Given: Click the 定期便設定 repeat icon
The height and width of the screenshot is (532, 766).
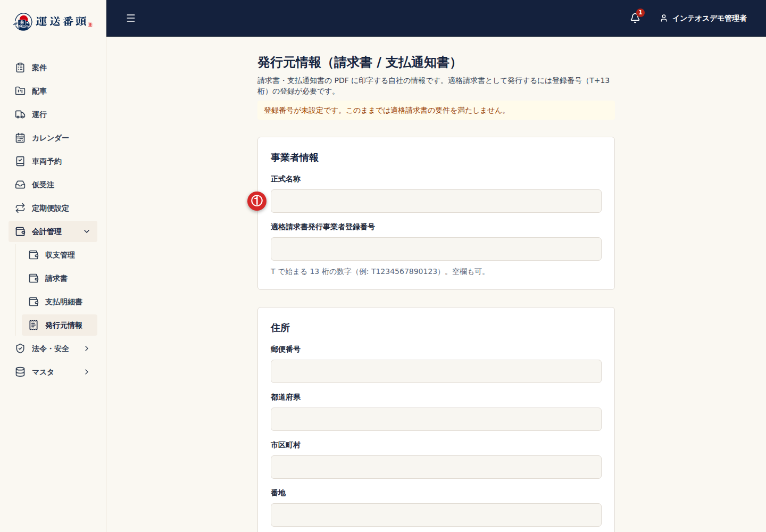Looking at the screenshot, I should tap(20, 208).
